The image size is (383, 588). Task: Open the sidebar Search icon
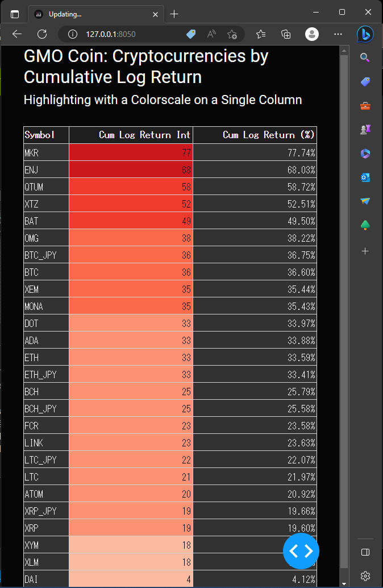(365, 57)
